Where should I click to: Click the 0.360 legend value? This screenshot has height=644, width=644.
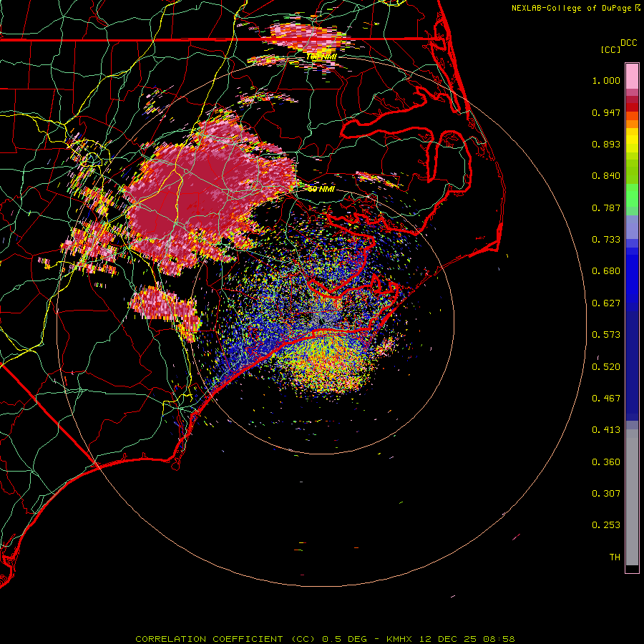606,462
